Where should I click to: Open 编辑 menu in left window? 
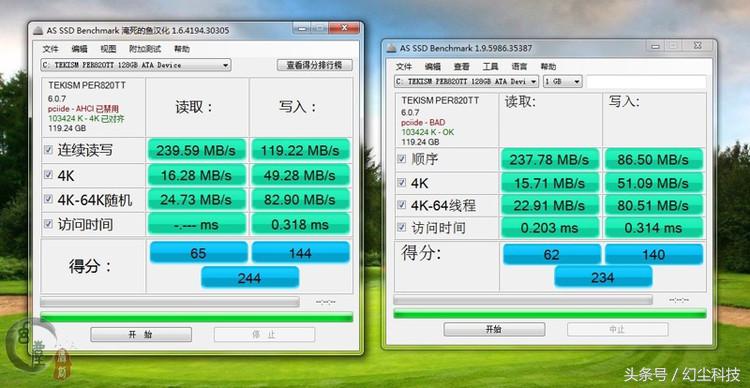(79, 49)
